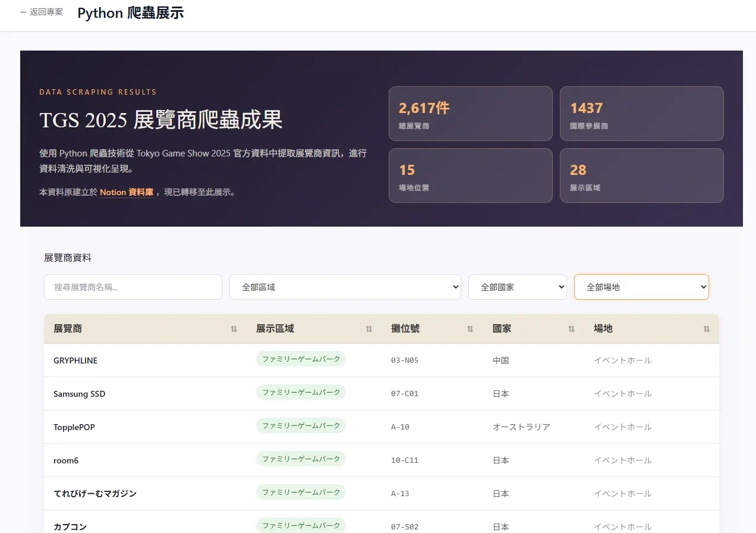Open the 全部區域 dropdown
Screen dimensions: 756x533
(345, 287)
